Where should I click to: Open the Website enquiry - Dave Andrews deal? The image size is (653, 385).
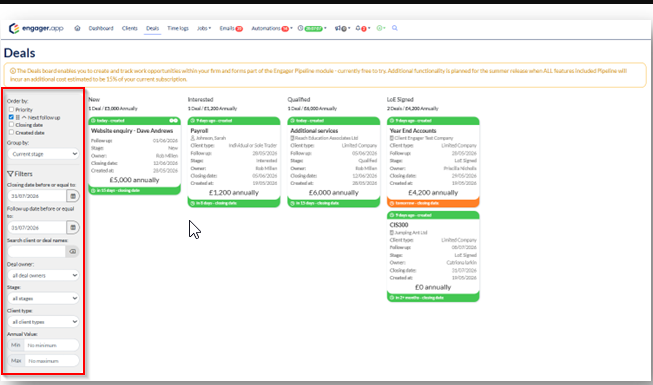(x=132, y=131)
